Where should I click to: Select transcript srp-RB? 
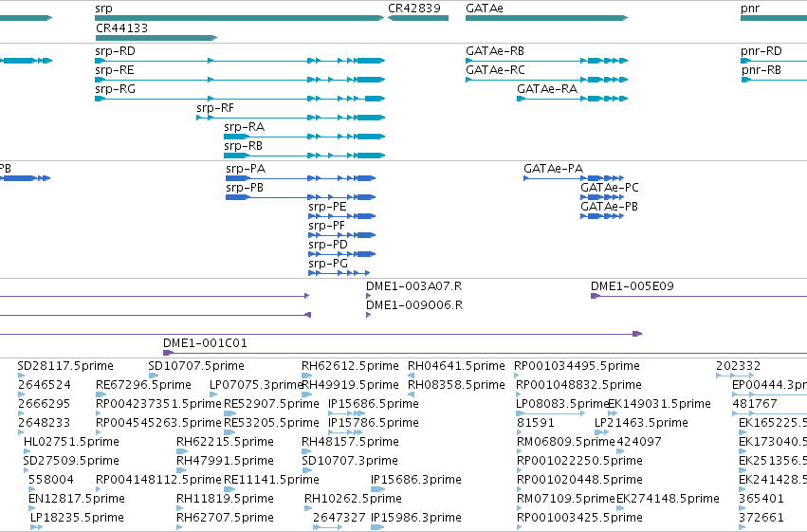pyautogui.click(x=304, y=156)
